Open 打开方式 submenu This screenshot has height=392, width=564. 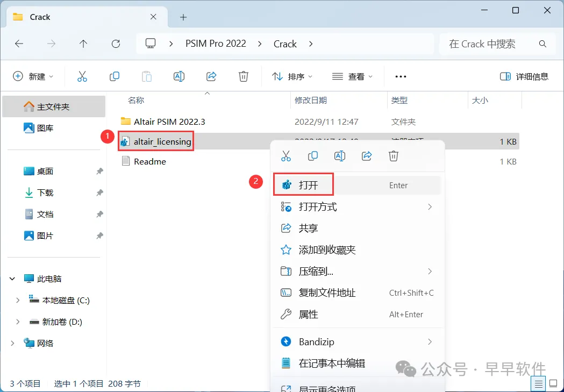coord(357,207)
